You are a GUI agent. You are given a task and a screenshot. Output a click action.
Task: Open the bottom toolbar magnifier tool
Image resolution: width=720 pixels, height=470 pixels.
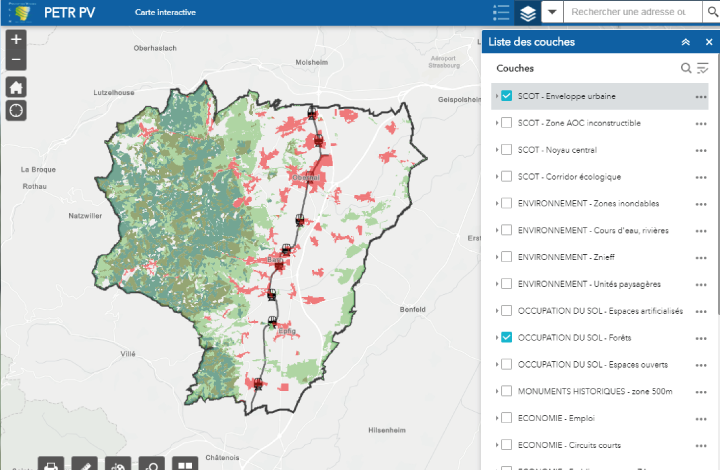pos(152,464)
